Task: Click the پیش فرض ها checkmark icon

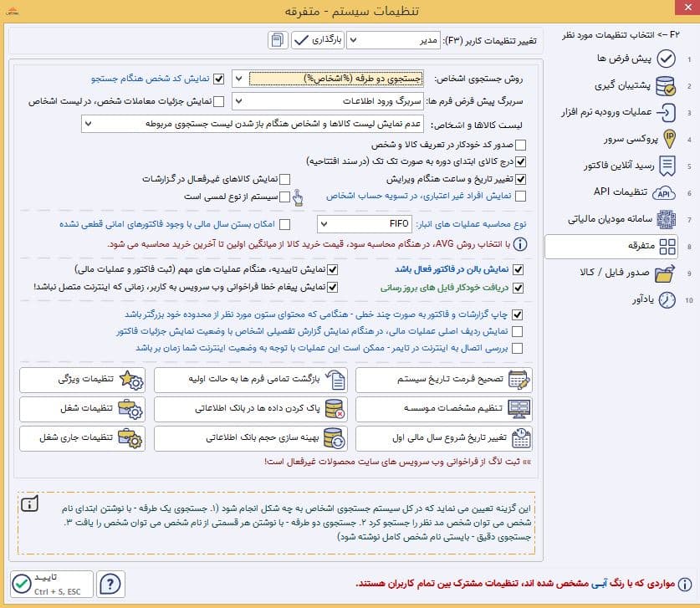Action: pos(666,59)
